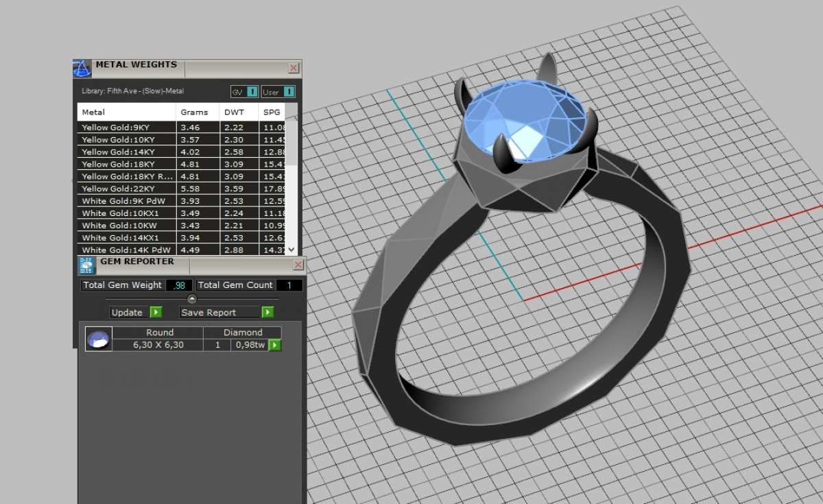This screenshot has height=504, width=823.
Task: Sort by the Grams column header
Action: pyautogui.click(x=194, y=112)
